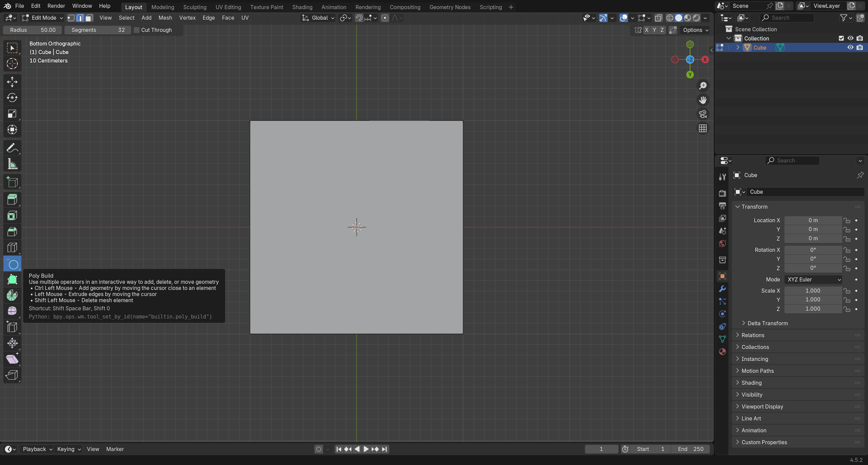Viewport: 868px width, 465px height.
Task: Select the Move tool in toolbar
Action: [x=12, y=82]
